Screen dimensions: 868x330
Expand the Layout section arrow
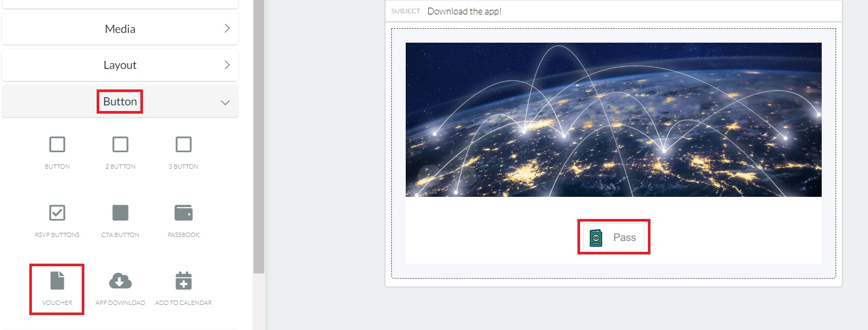click(x=227, y=65)
